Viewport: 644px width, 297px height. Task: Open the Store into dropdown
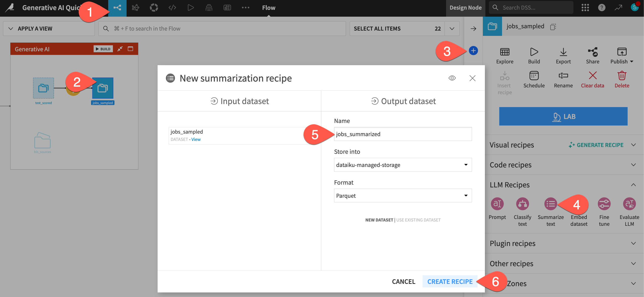coord(402,165)
